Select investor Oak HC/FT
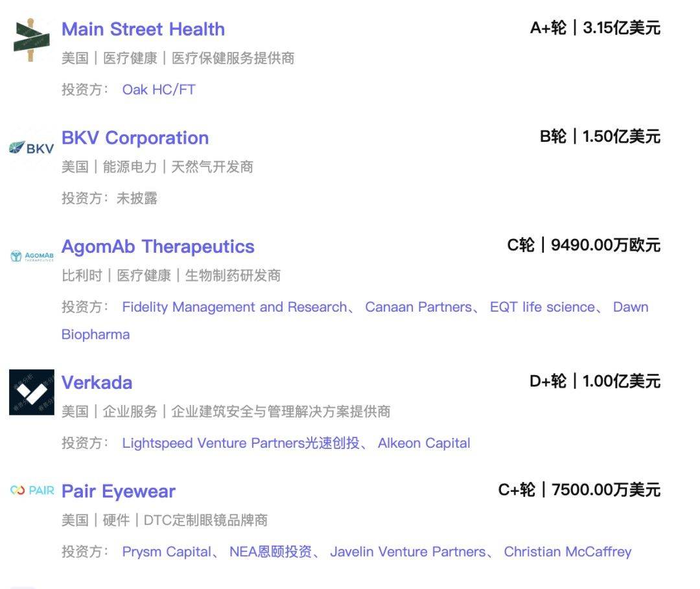Viewport: 700px width, 589px height. (x=159, y=89)
